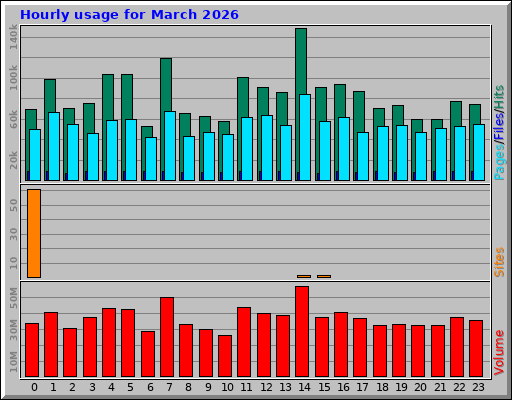Click the '60k' y-axis label

pyautogui.click(x=13, y=119)
